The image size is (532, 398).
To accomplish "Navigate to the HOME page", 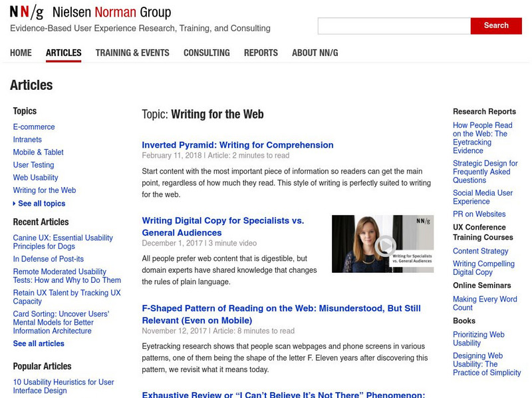I will [21, 53].
